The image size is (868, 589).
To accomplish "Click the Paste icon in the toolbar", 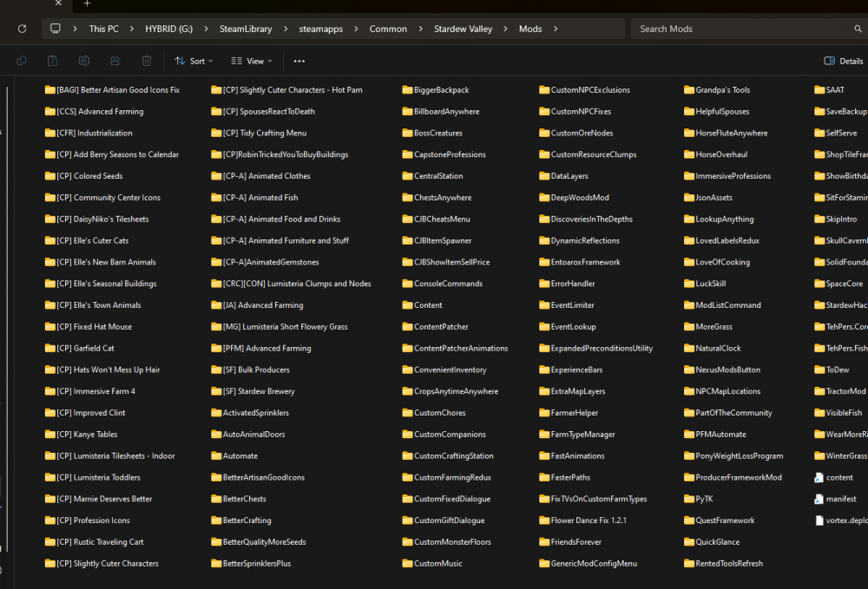I will (x=53, y=61).
